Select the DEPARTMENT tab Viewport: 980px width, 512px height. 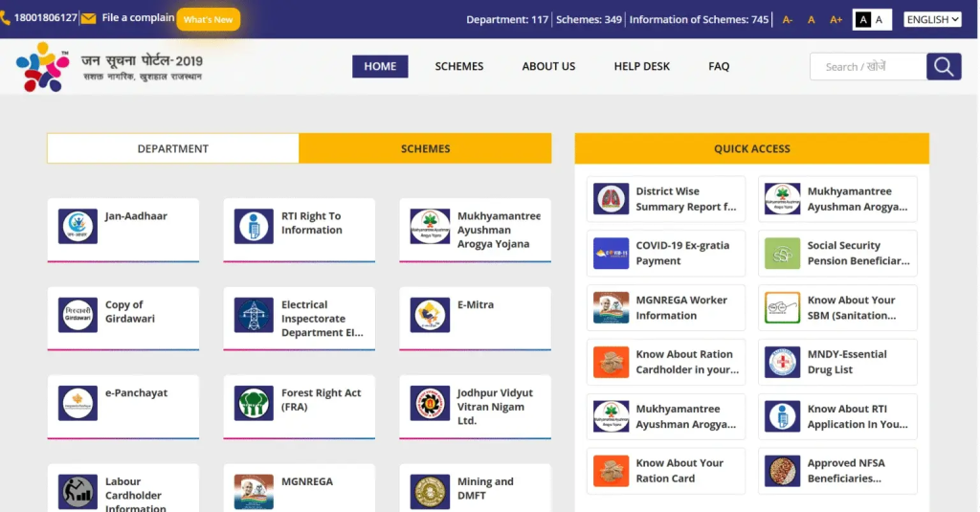coord(173,148)
